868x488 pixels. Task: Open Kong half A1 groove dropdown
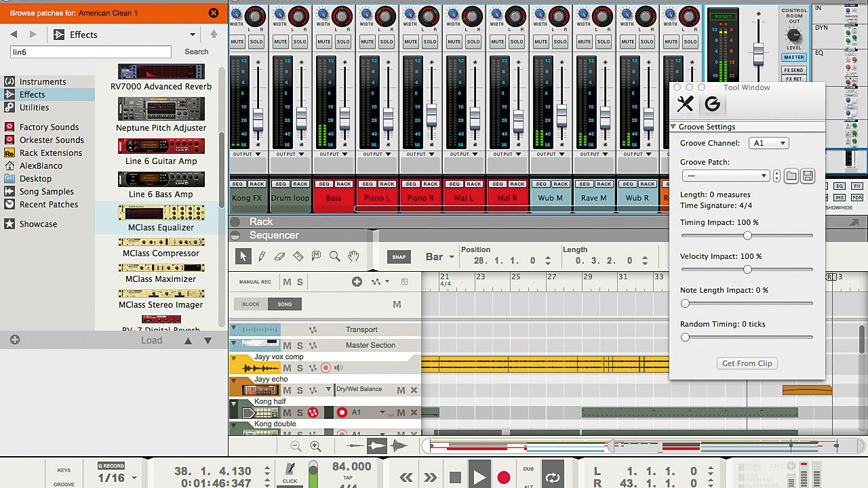382,412
